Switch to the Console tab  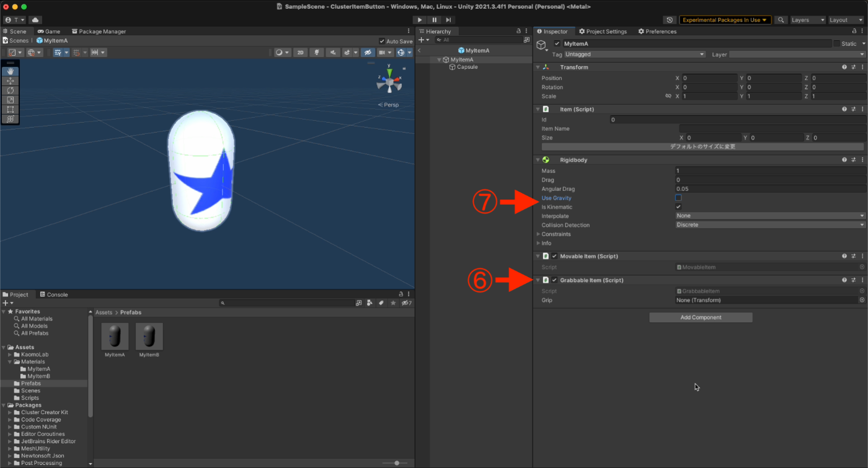[53, 294]
